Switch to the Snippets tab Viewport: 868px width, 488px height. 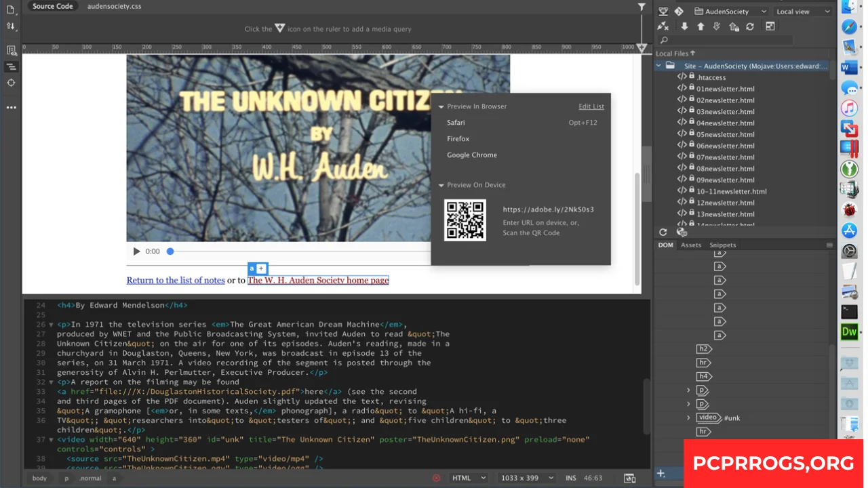[723, 245]
